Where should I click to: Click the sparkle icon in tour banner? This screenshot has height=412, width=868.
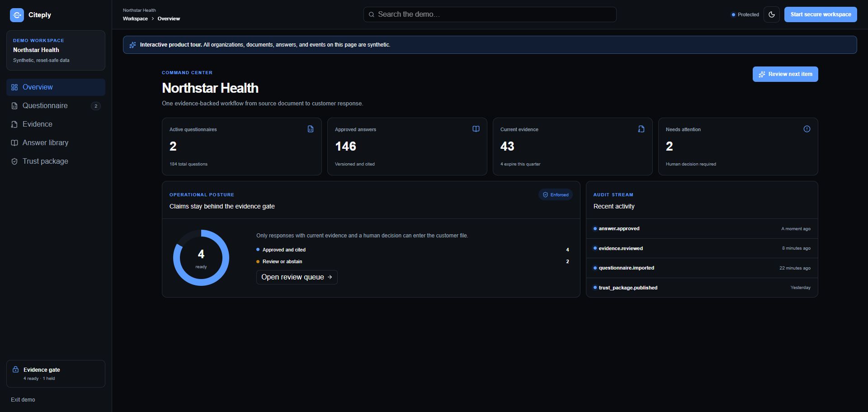pyautogui.click(x=132, y=45)
